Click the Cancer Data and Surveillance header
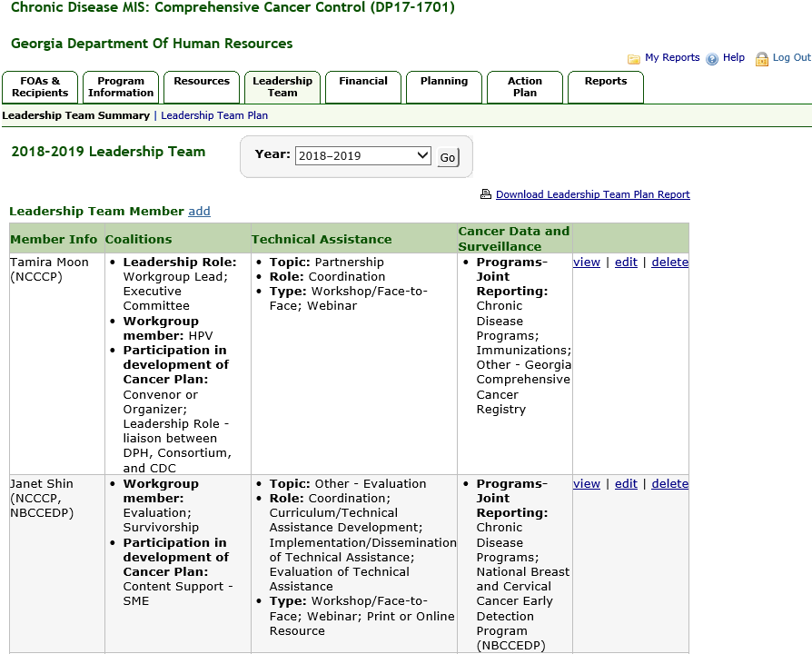Screen dimensions: 812x654 tap(514, 239)
